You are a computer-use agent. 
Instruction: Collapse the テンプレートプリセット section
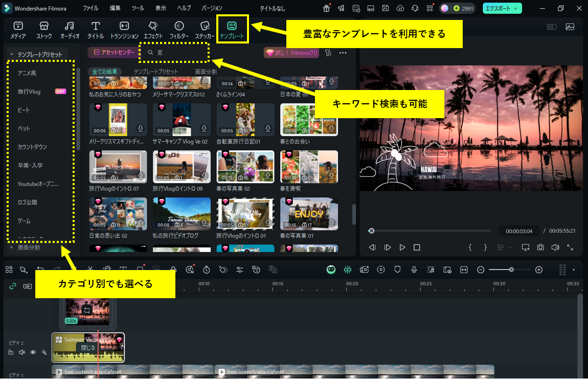tap(12, 54)
